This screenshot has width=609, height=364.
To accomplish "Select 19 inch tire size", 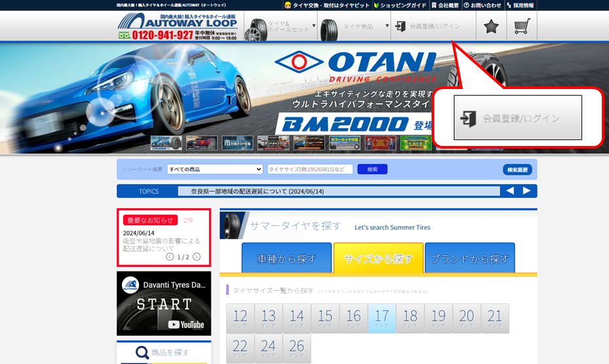I will click(439, 319).
